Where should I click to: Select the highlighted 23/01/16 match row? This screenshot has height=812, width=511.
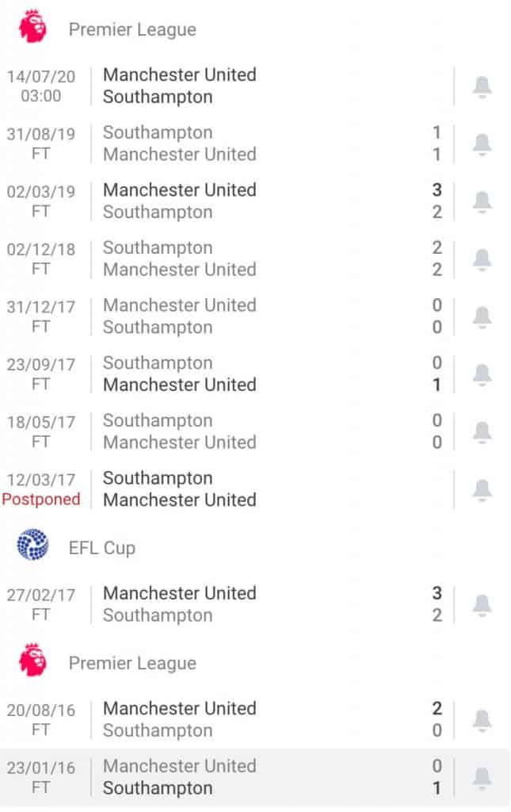pyautogui.click(x=238, y=777)
